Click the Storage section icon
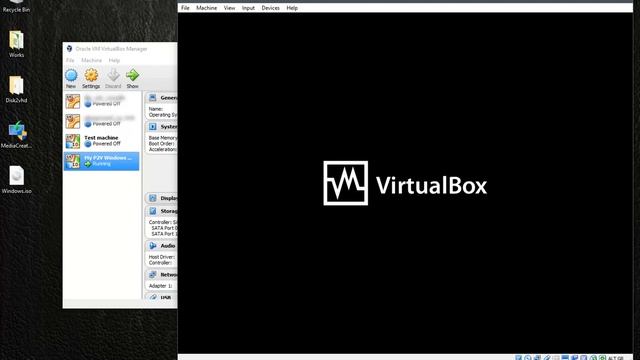The width and height of the screenshot is (640, 360). point(153,211)
